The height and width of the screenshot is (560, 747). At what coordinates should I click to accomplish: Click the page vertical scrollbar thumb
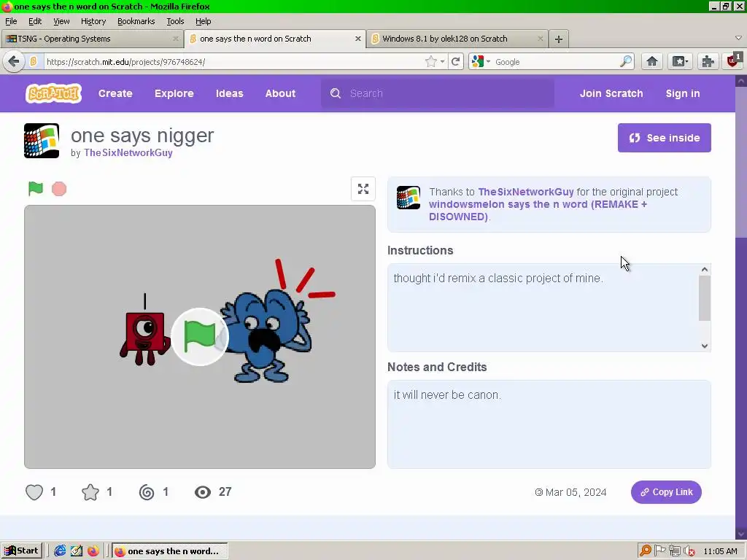741,162
